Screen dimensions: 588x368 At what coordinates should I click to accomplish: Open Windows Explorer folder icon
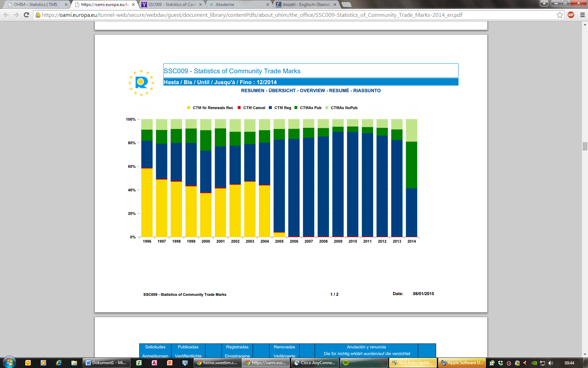pyautogui.click(x=74, y=363)
